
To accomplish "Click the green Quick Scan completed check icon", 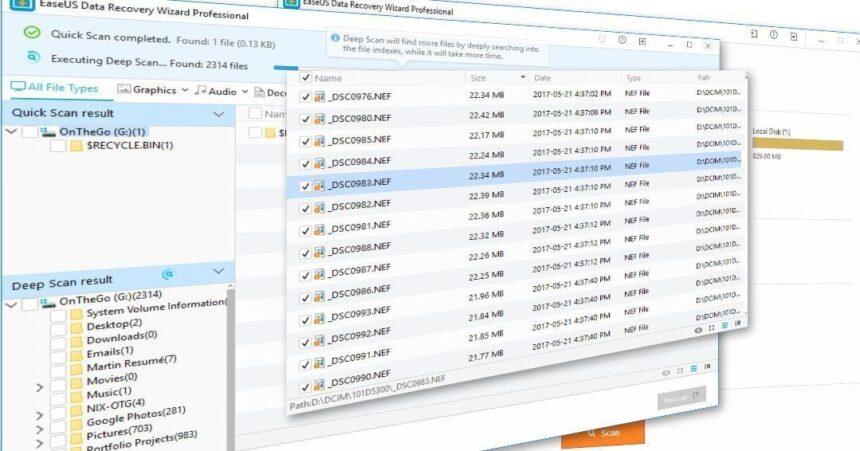I will pyautogui.click(x=32, y=32).
